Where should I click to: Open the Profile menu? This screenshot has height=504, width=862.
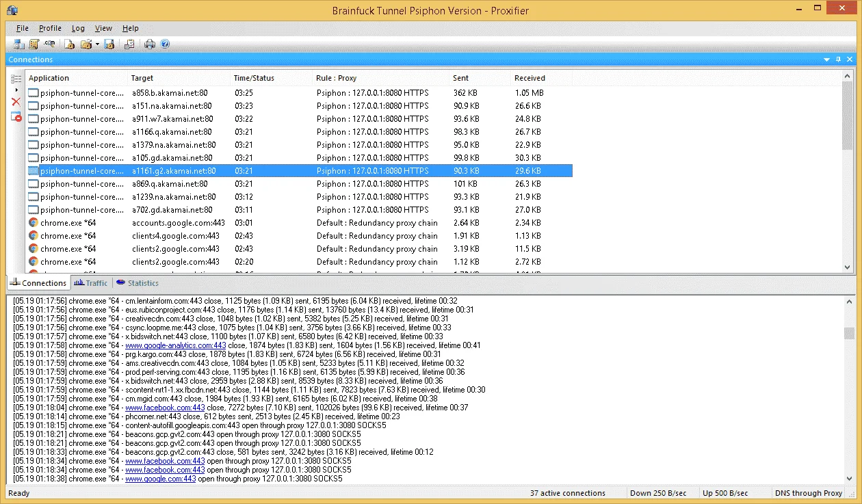point(50,28)
